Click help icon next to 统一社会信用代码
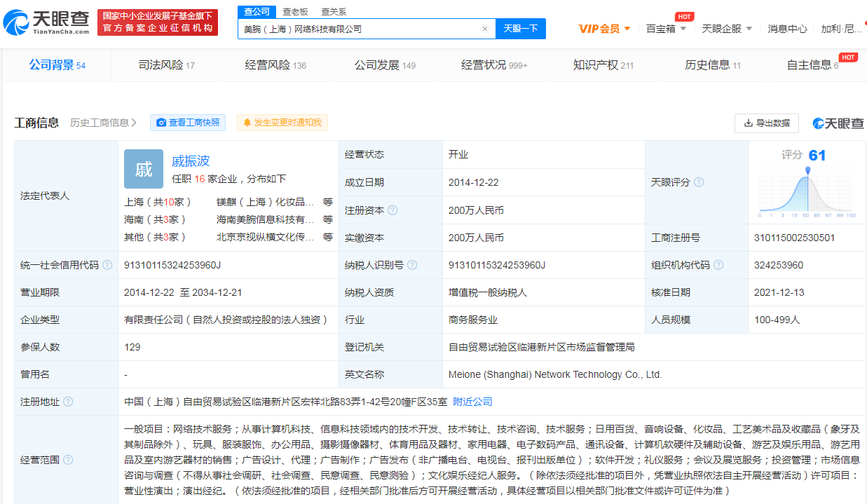 [x=107, y=265]
